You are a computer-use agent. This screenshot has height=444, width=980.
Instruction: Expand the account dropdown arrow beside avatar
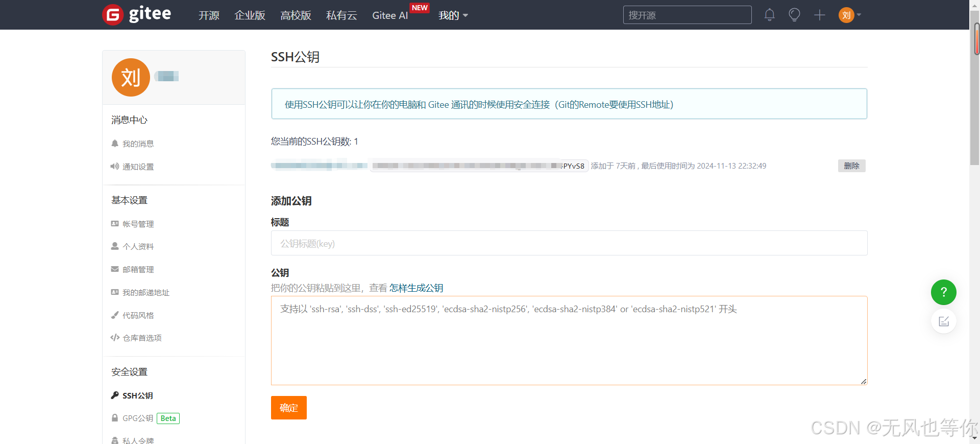tap(859, 15)
